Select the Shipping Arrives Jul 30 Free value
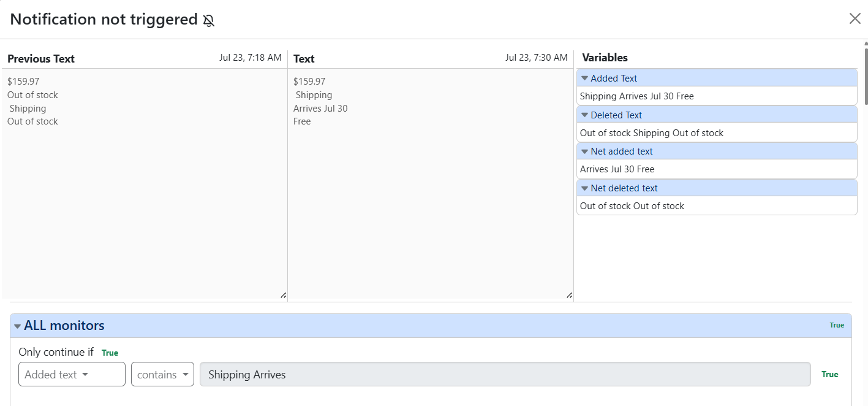Screen dimensions: 868x406 (x=637, y=96)
